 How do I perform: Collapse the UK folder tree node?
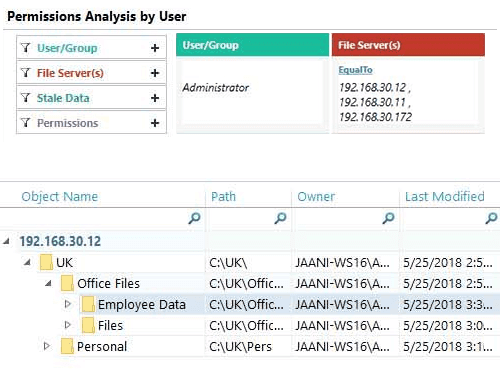coord(27,262)
